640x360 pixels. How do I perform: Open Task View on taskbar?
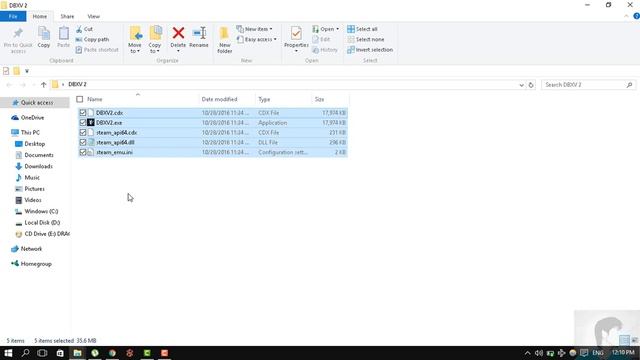(x=42, y=353)
